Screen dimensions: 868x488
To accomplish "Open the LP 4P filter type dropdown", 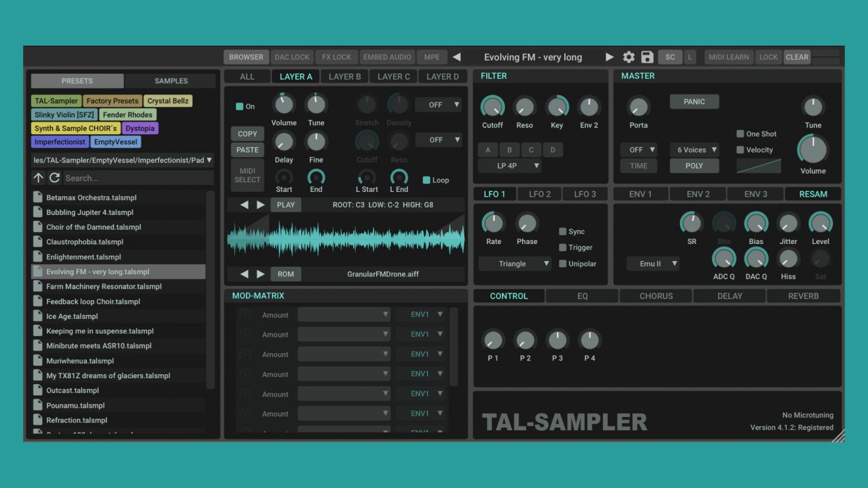I will pyautogui.click(x=510, y=166).
